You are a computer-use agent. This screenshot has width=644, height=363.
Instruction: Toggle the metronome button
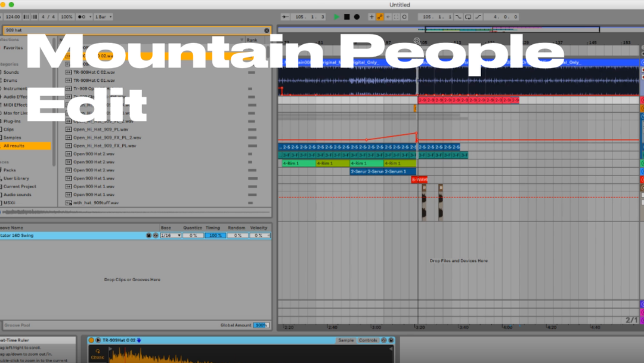[x=82, y=17]
